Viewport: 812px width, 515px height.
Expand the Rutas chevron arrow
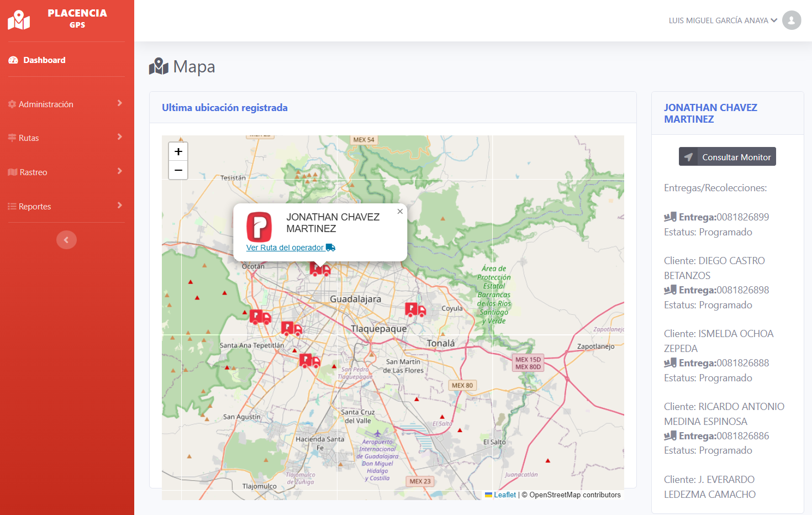pyautogui.click(x=119, y=137)
